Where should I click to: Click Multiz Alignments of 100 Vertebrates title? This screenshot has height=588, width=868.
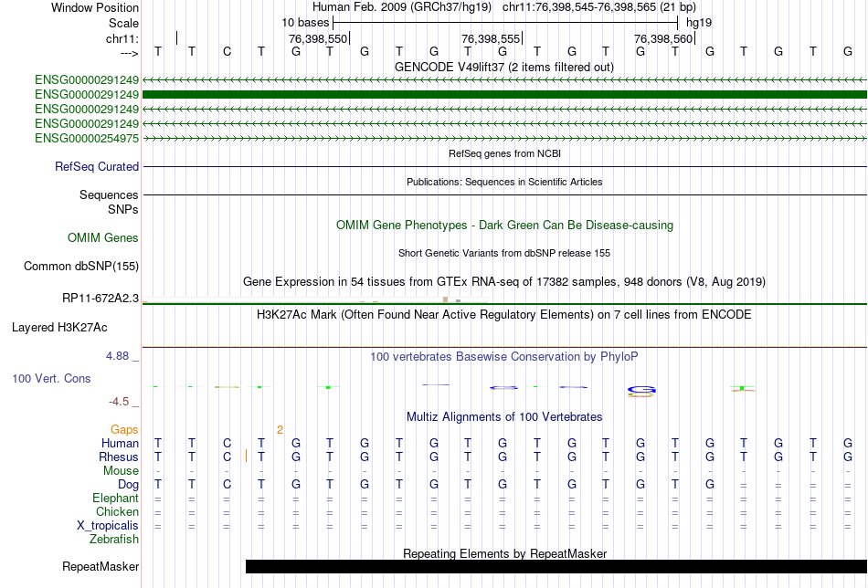504,417
